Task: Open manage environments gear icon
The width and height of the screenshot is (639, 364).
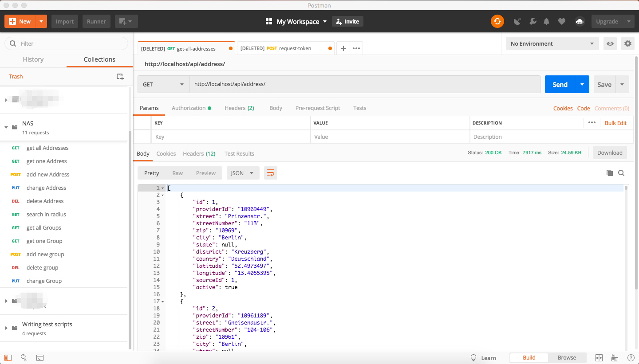Action: click(627, 43)
